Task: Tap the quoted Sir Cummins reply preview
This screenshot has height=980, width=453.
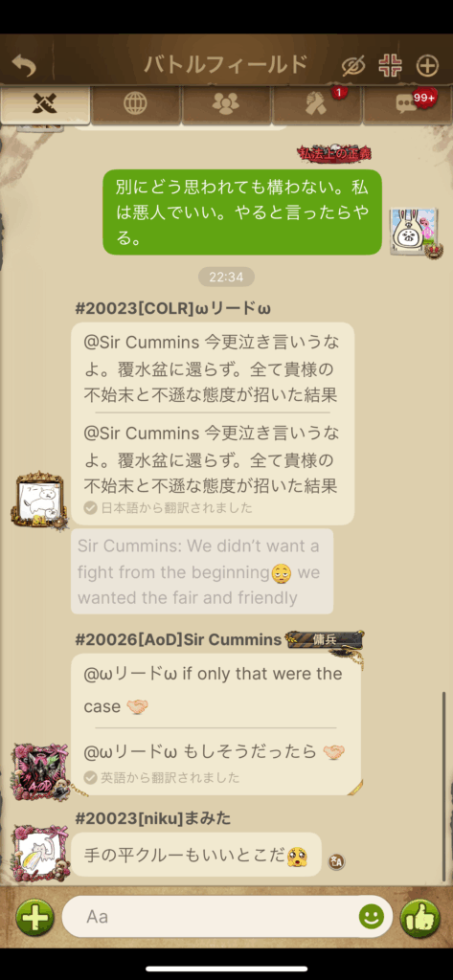Action: (x=202, y=571)
